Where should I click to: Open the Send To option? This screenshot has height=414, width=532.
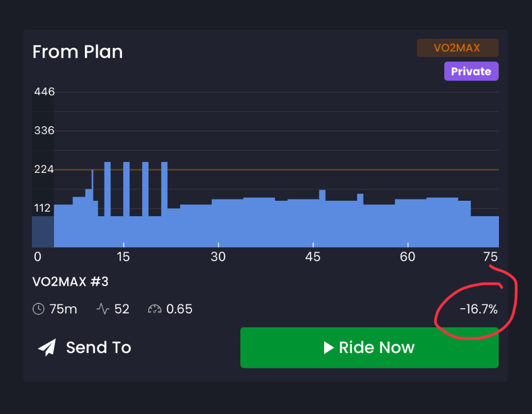[84, 347]
